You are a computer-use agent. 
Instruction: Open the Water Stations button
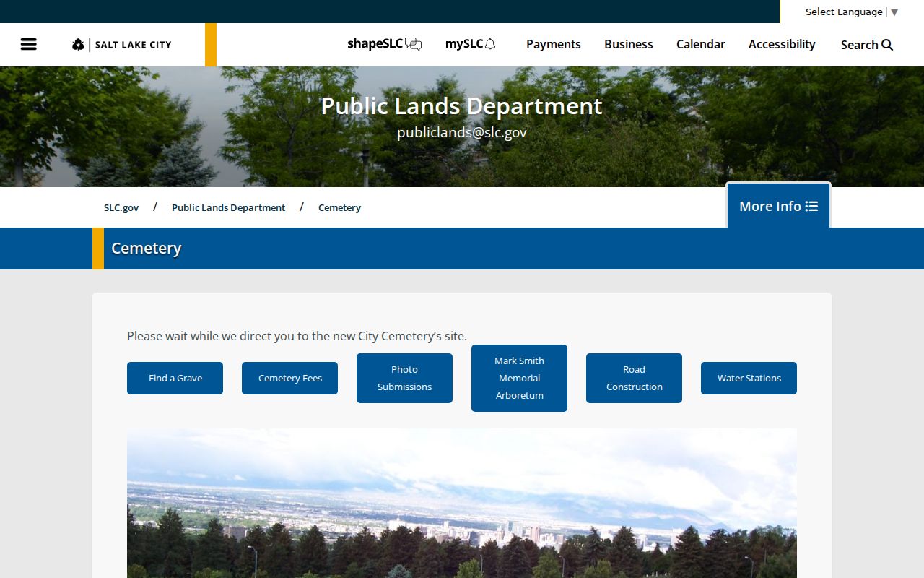click(749, 378)
